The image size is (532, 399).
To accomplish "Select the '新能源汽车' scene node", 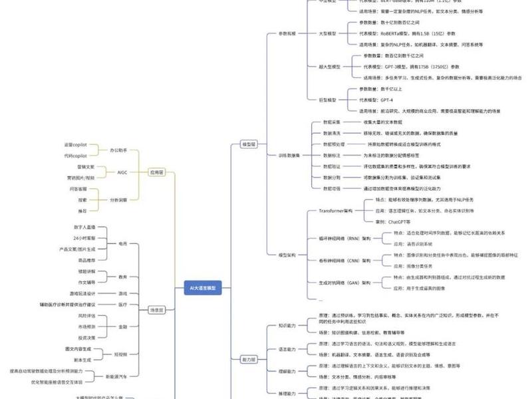I will tap(116, 376).
